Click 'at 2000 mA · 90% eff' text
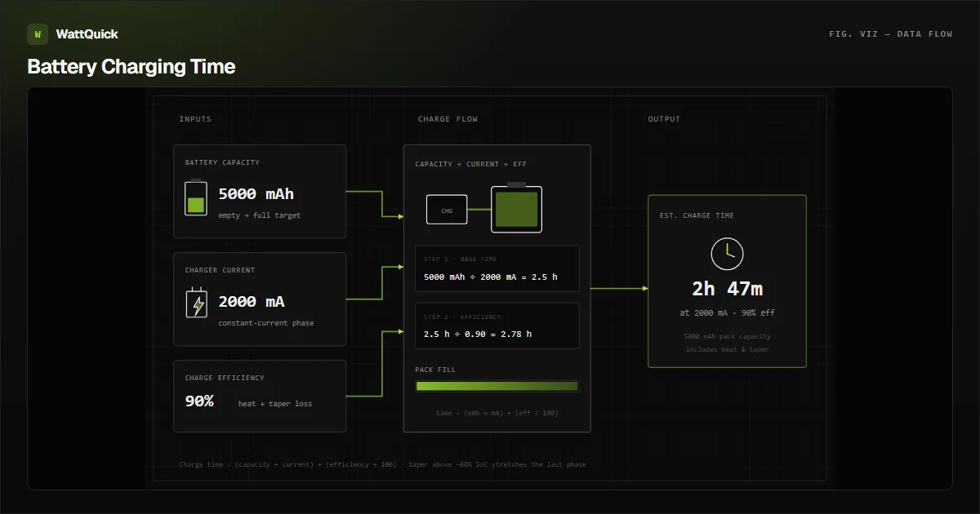 727,313
